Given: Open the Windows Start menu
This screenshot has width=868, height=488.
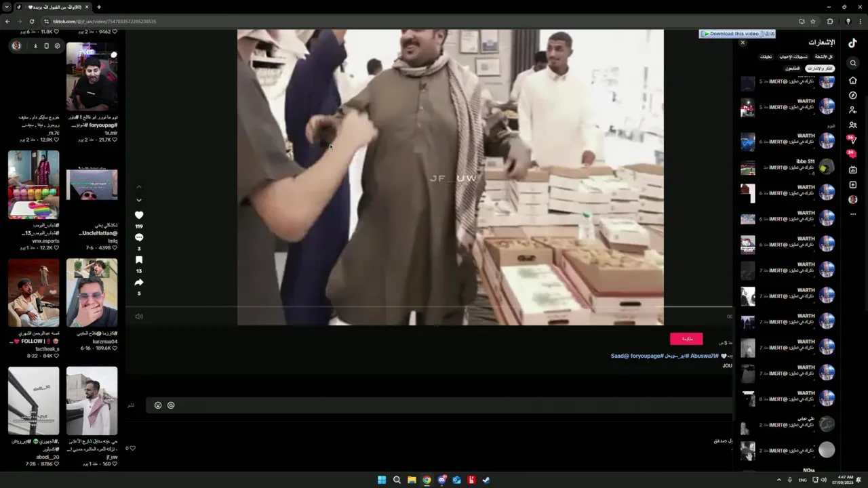Looking at the screenshot, I should (x=382, y=480).
